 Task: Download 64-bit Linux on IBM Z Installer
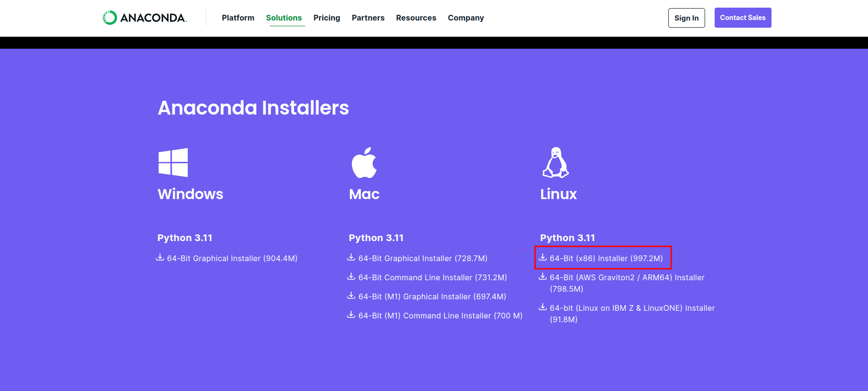[632, 314]
